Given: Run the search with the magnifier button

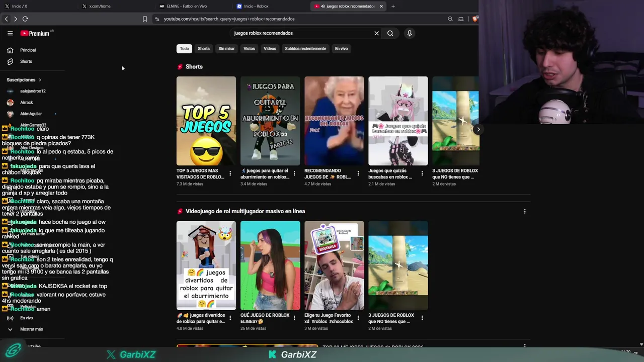Looking at the screenshot, I should click(x=390, y=33).
